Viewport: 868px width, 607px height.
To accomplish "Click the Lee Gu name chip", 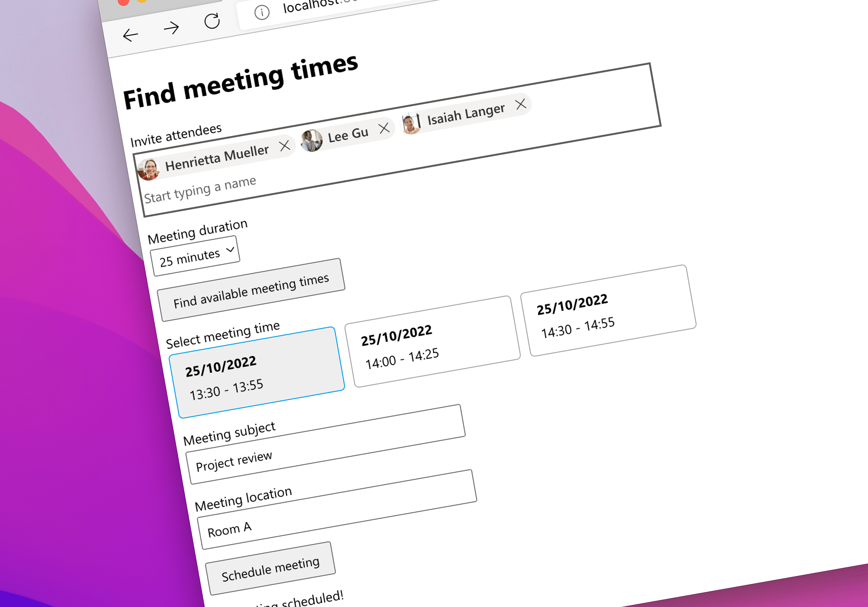I will point(348,135).
